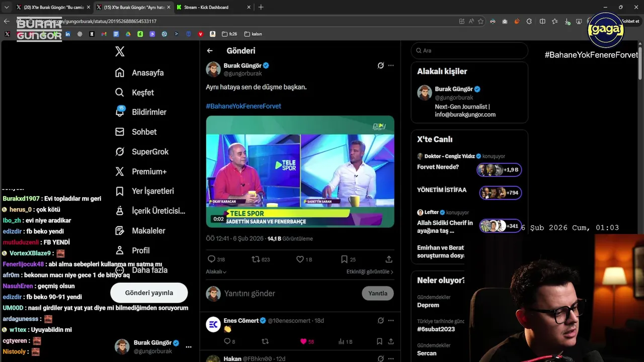Click Gönderi yayınla post button
The image size is (644, 362).
149,293
